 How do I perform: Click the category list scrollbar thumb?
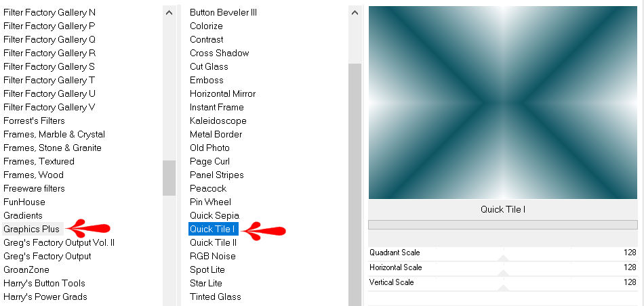(169, 177)
